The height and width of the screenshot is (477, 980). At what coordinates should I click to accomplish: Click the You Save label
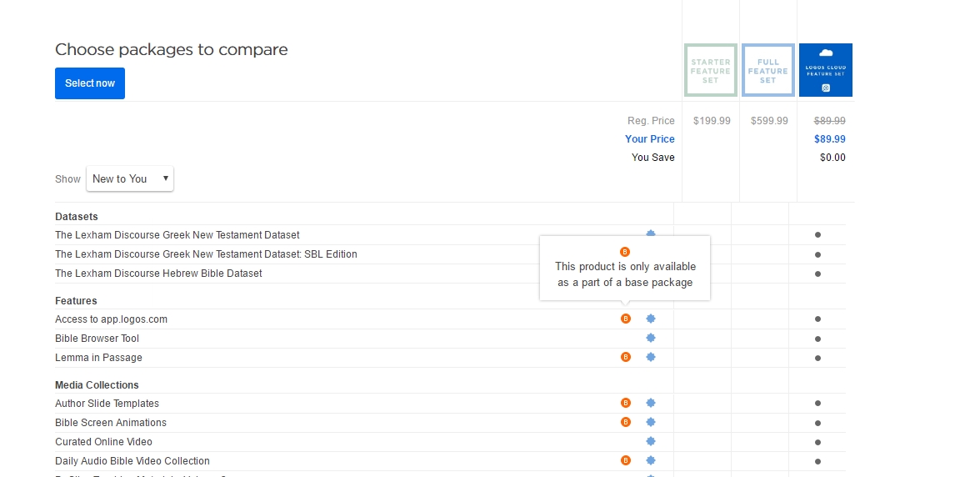653,158
